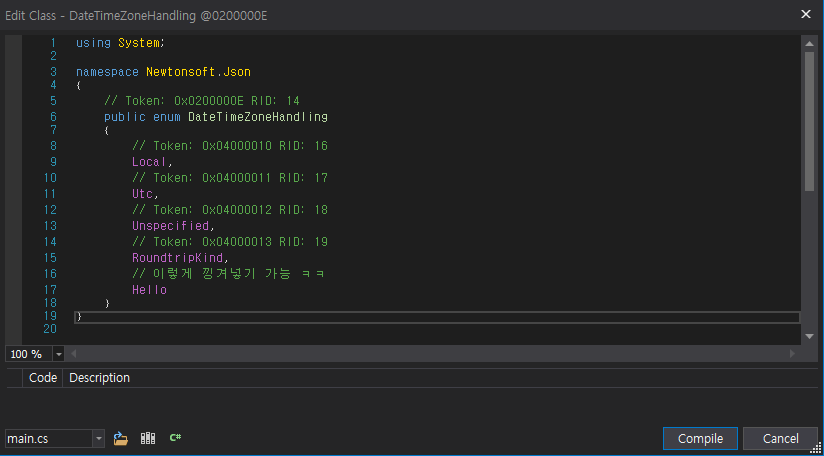Click the 'Token: 0x04000013 RID: 19' comment
The width and height of the screenshot is (824, 456).
[x=230, y=242]
